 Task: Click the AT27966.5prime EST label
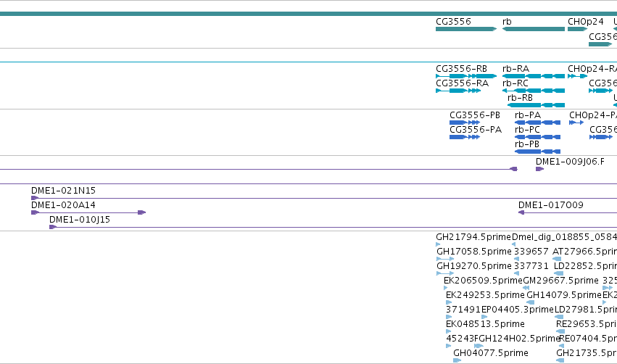click(584, 252)
